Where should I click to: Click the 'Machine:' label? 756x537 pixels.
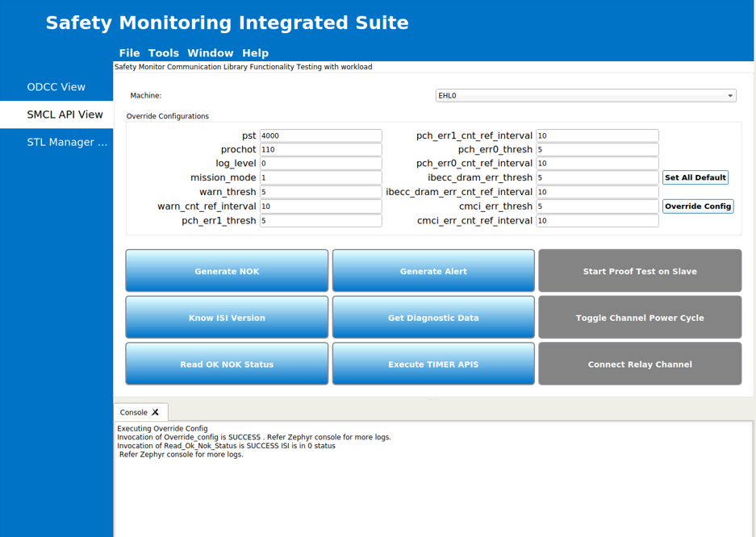145,95
